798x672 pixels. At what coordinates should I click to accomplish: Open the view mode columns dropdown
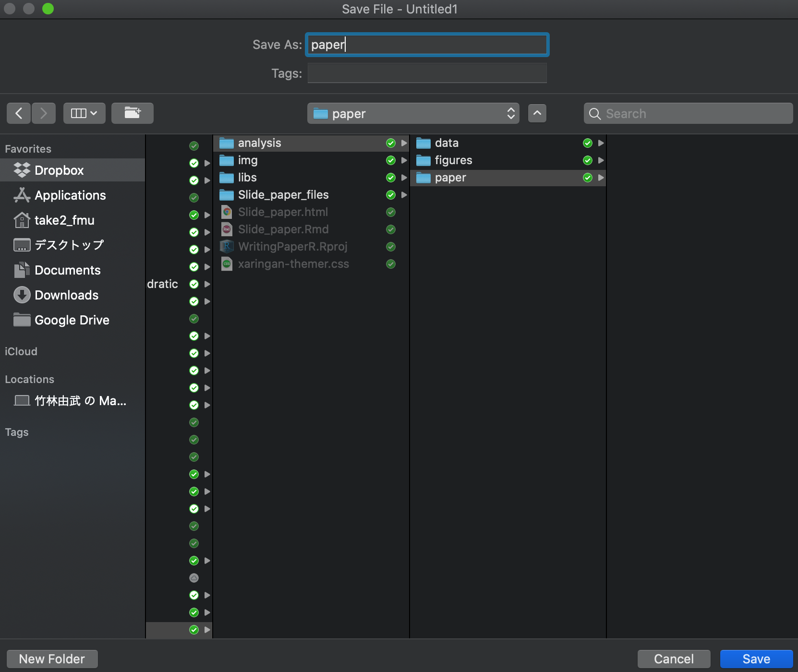pyautogui.click(x=85, y=113)
